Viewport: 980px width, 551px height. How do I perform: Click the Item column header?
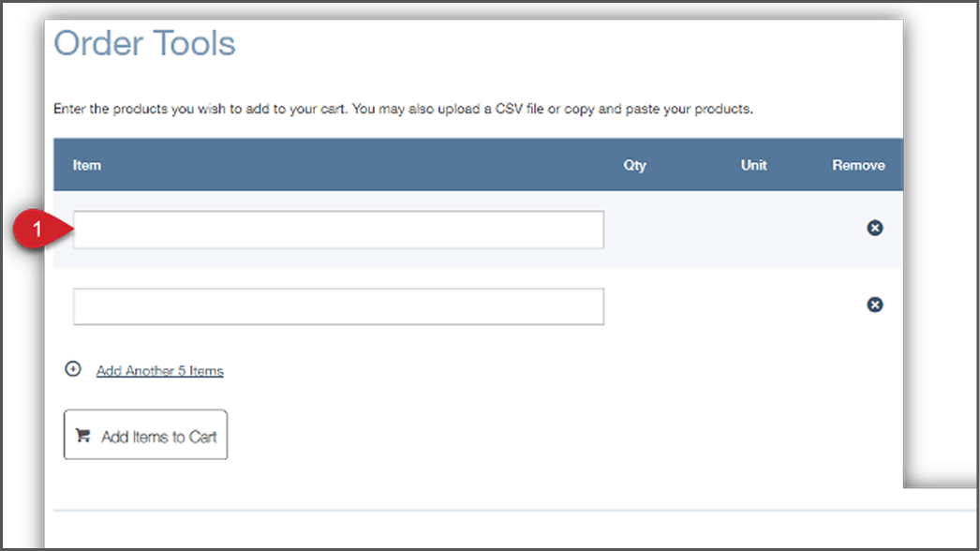click(86, 164)
